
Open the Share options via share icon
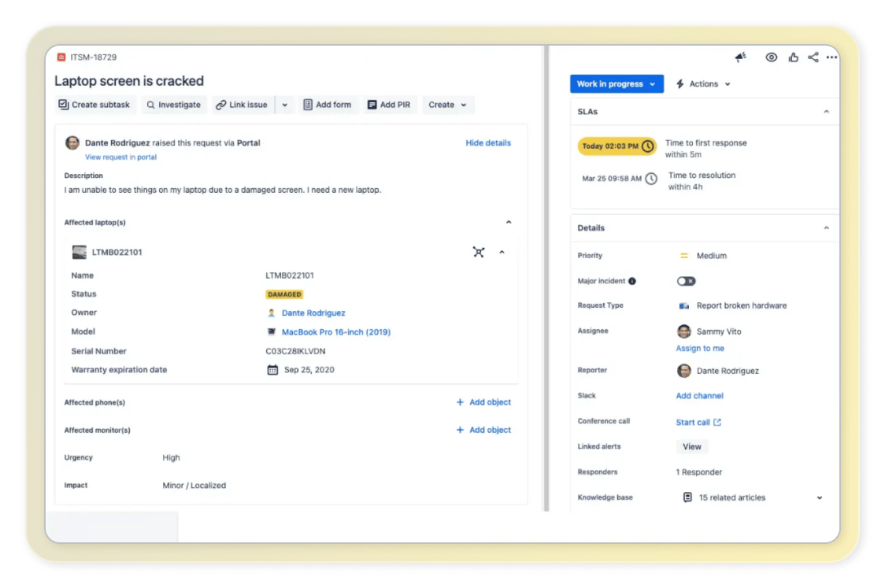pyautogui.click(x=813, y=57)
